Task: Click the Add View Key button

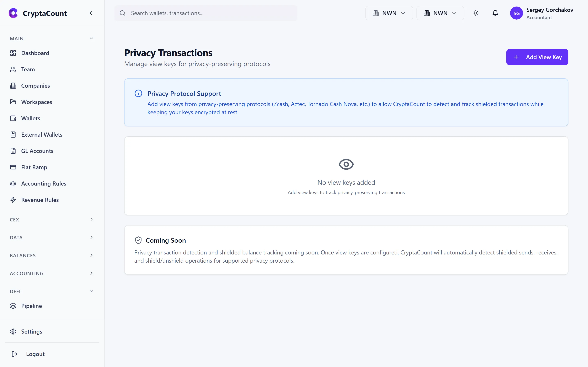Action: click(537, 57)
